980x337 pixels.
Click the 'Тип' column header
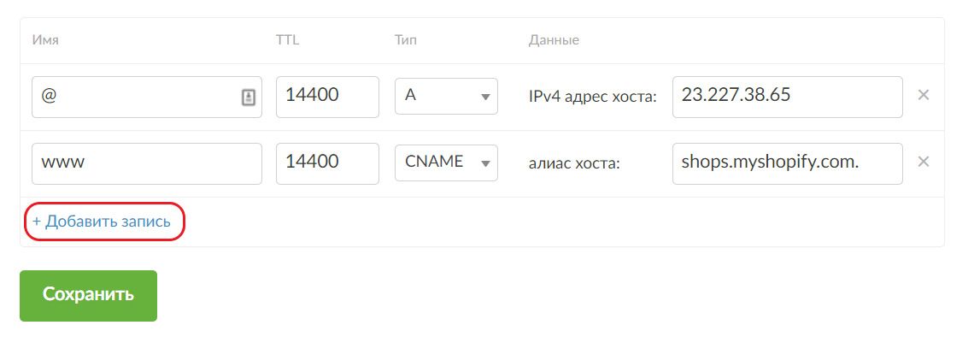point(406,41)
